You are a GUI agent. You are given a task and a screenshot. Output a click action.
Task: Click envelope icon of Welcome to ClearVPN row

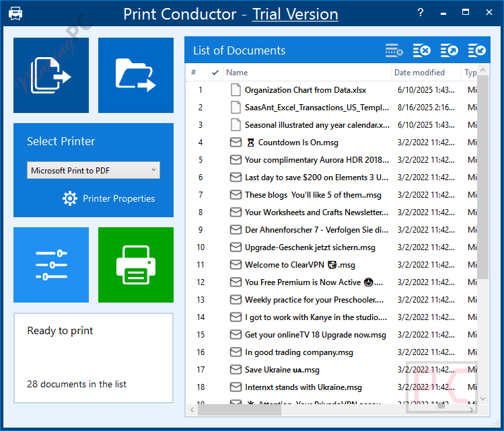coord(236,265)
